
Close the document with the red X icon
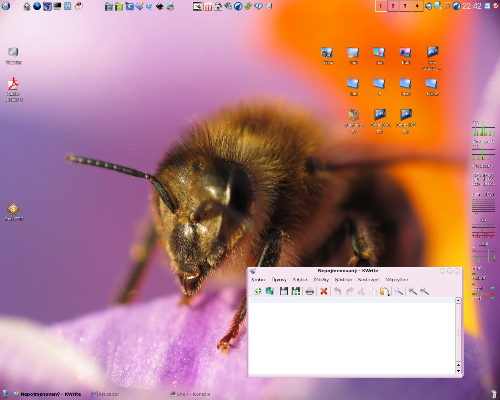click(323, 291)
